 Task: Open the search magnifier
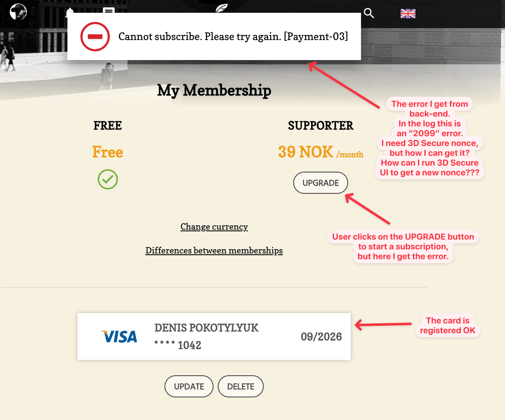368,13
